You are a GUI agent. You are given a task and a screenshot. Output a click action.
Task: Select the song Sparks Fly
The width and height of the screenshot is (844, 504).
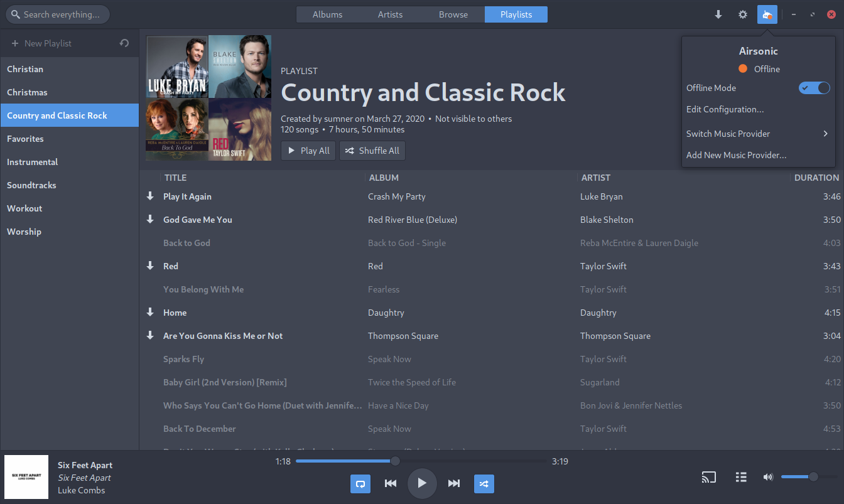pos(183,359)
